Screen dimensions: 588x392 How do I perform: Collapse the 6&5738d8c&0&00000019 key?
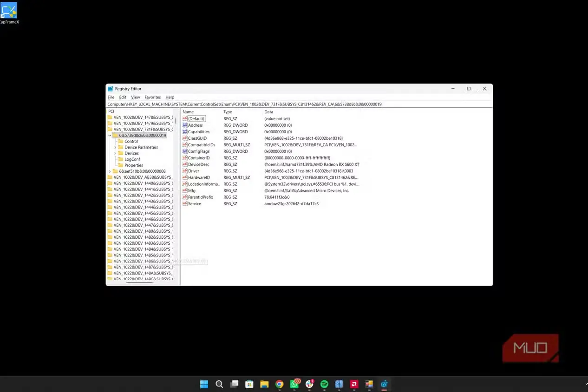110,136
